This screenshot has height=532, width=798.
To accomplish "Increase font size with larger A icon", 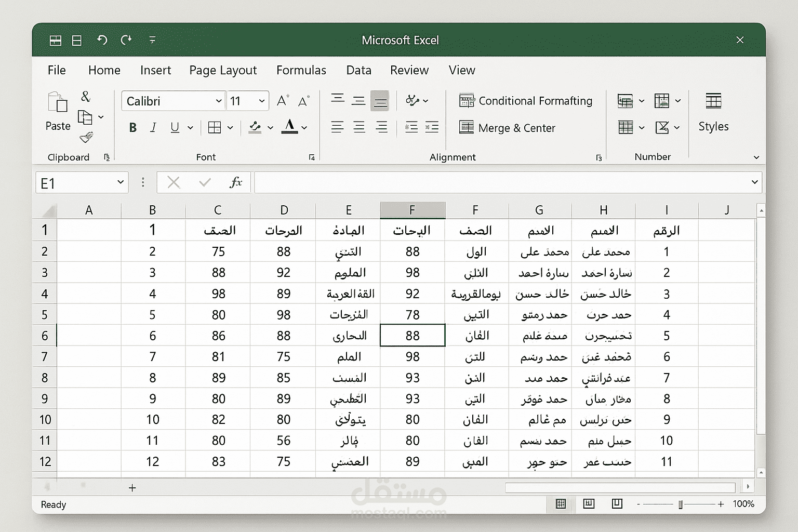I will (x=283, y=101).
